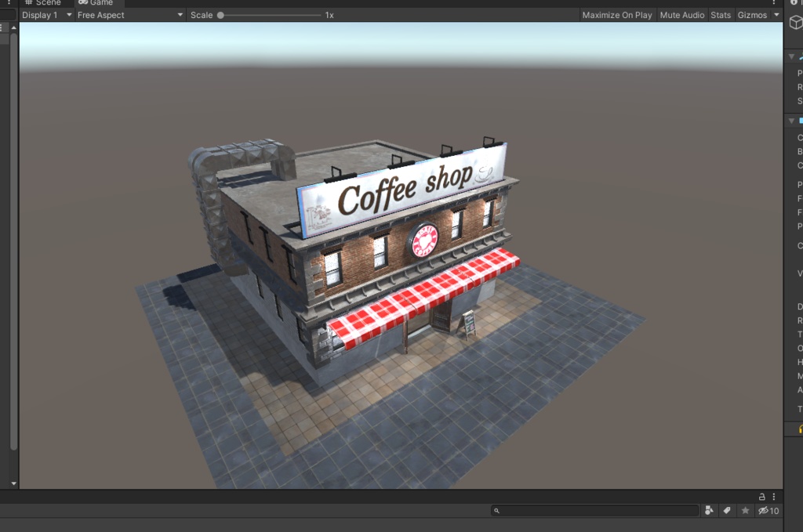The image size is (803, 532).
Task: Open the kebab menu next to the lock icon
Action: 773,496
